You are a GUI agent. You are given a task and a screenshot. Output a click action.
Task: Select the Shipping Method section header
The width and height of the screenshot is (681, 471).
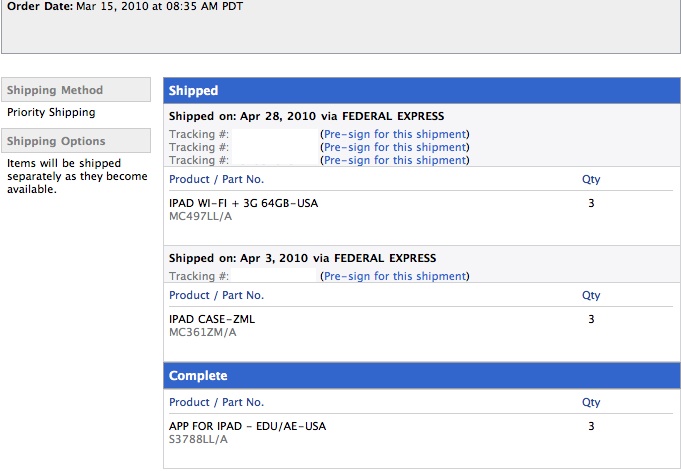[x=76, y=90]
